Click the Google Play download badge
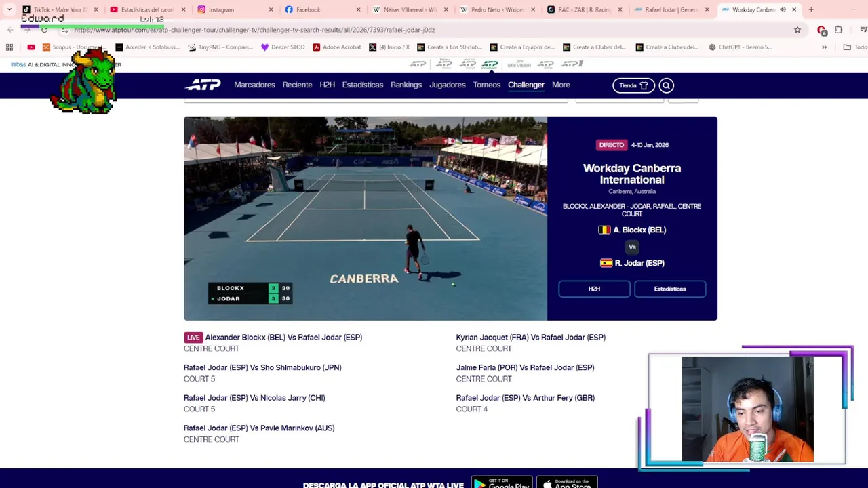 pos(502,483)
